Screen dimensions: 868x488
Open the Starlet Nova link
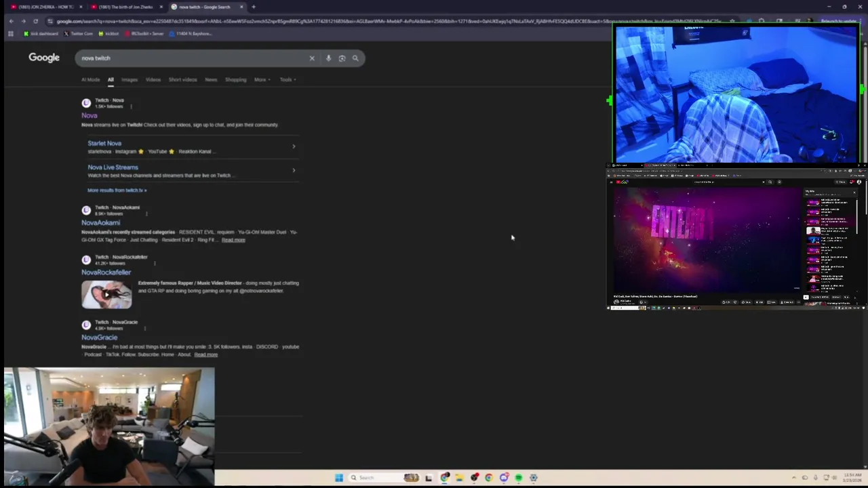pyautogui.click(x=104, y=144)
